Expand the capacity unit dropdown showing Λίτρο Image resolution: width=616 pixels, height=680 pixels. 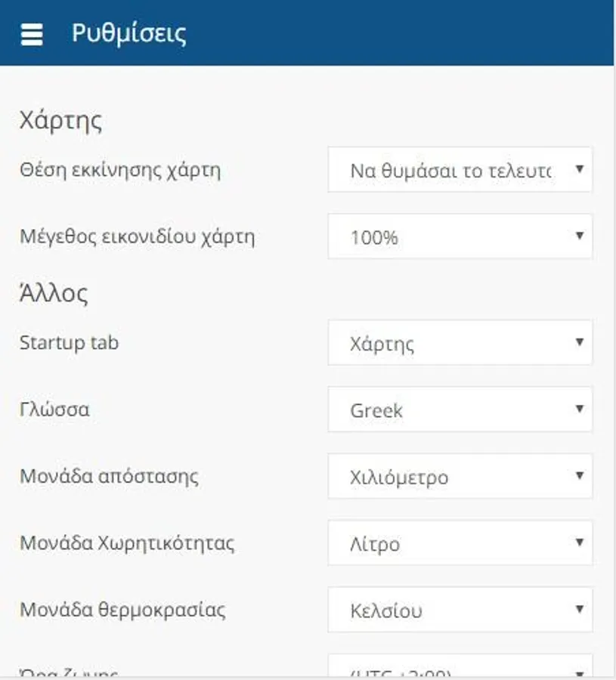click(x=460, y=543)
